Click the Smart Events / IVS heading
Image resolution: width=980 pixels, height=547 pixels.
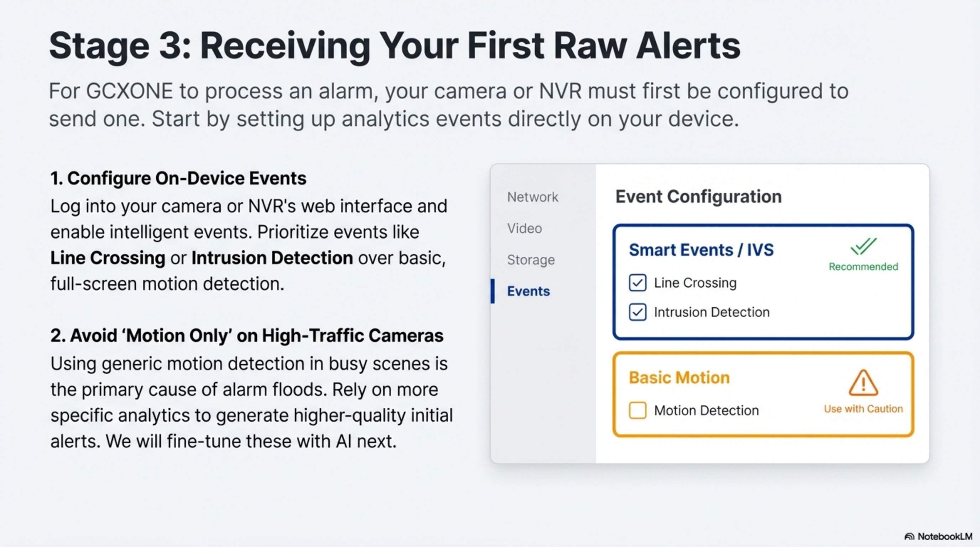701,250
